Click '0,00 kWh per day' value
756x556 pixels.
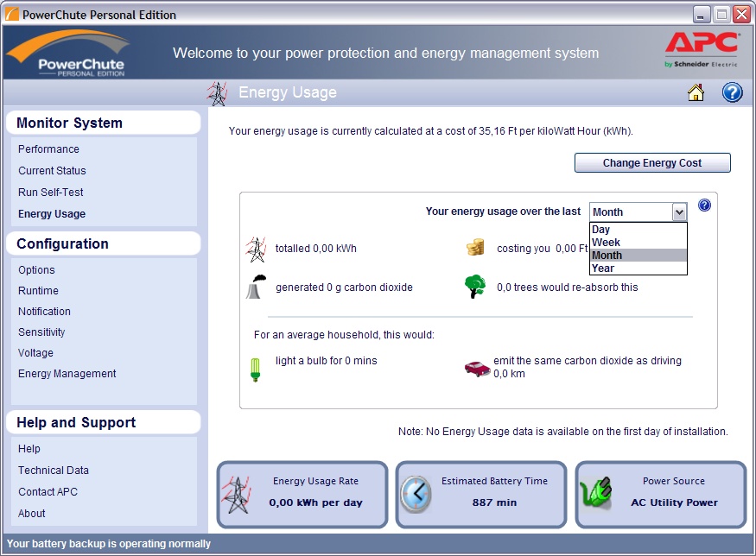316,502
